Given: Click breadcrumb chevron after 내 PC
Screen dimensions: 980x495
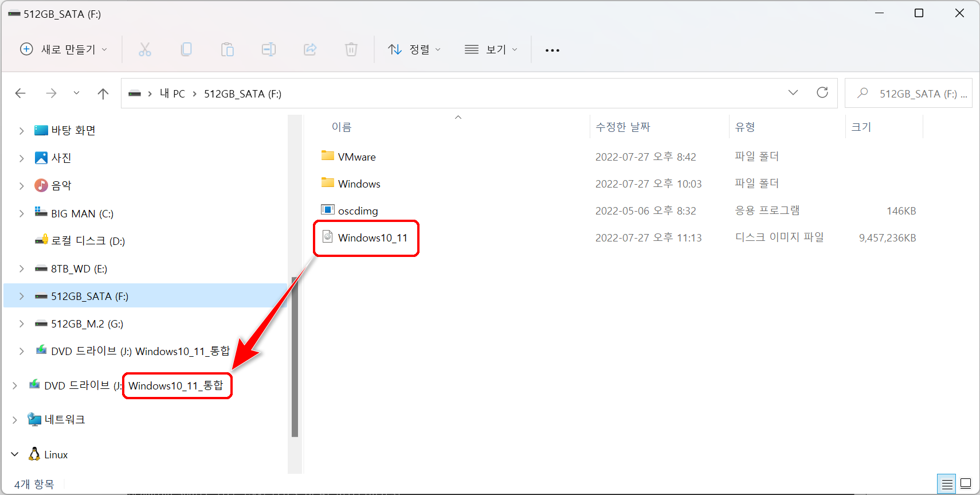Looking at the screenshot, I should click(195, 93).
